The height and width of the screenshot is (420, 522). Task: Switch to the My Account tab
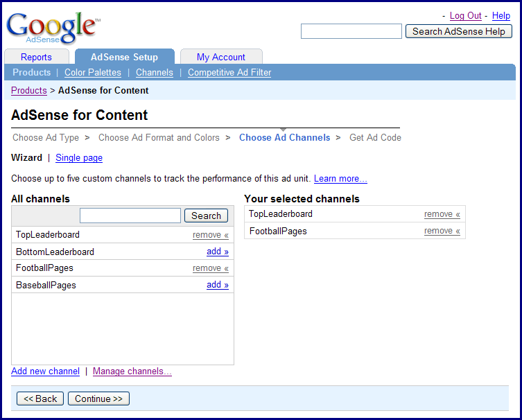click(220, 57)
